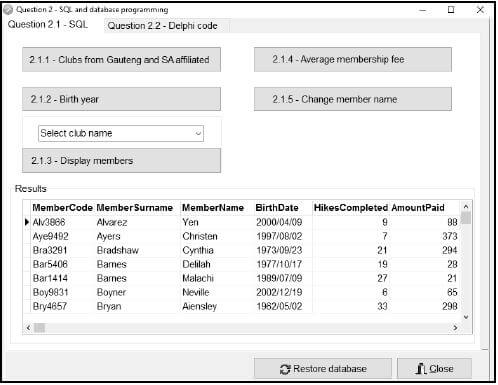Minimize the Question 2 window

pos(423,10)
